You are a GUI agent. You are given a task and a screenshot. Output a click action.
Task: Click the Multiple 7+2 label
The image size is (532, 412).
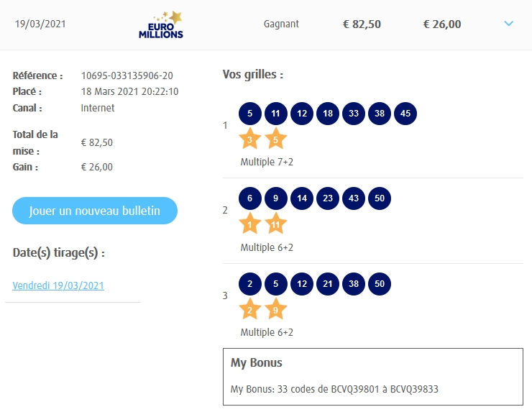pyautogui.click(x=267, y=162)
